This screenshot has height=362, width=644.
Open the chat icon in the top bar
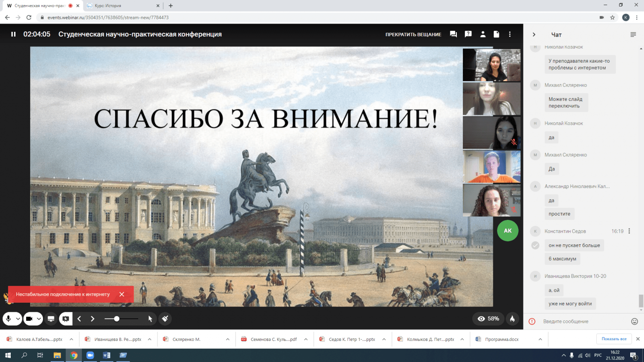pyautogui.click(x=453, y=34)
